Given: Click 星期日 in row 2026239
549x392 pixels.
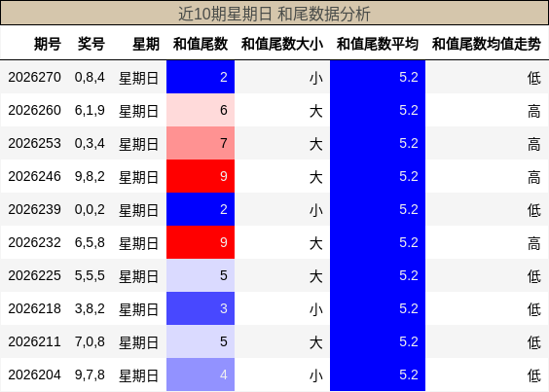Looking at the screenshot, I should click(138, 210).
